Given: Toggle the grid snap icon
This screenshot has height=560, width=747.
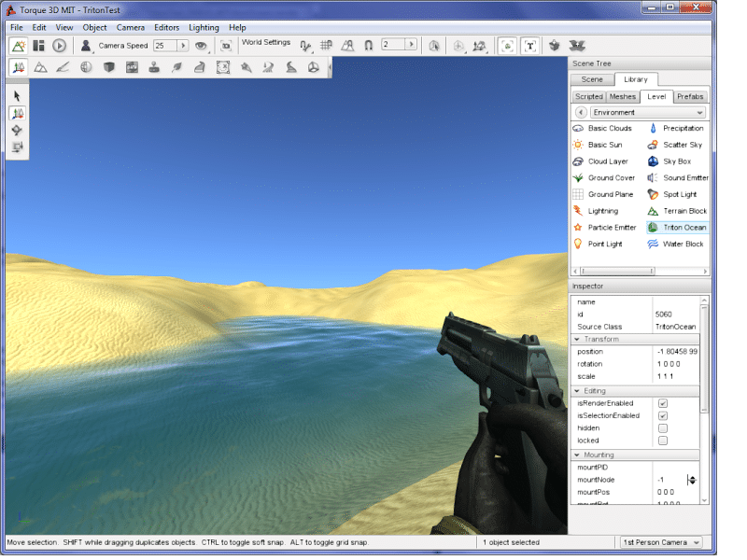Looking at the screenshot, I should point(326,46).
